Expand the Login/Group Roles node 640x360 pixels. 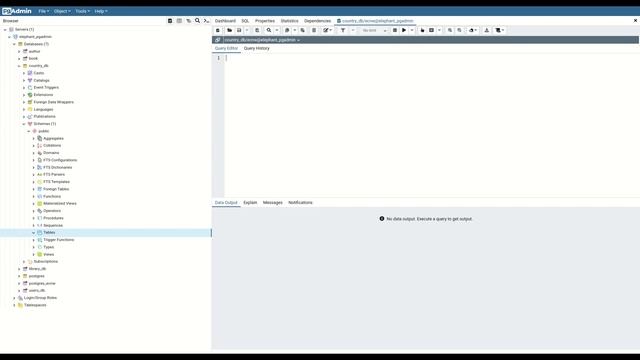pos(14,298)
